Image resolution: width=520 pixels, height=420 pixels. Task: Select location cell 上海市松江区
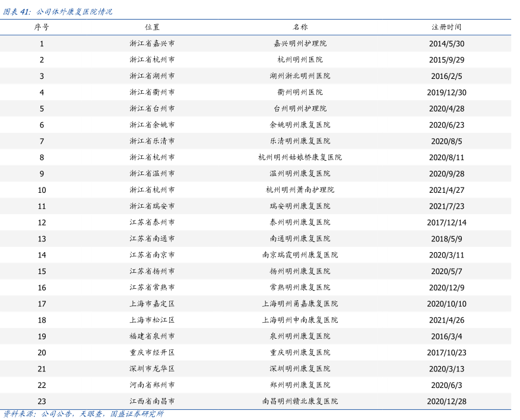pos(152,320)
